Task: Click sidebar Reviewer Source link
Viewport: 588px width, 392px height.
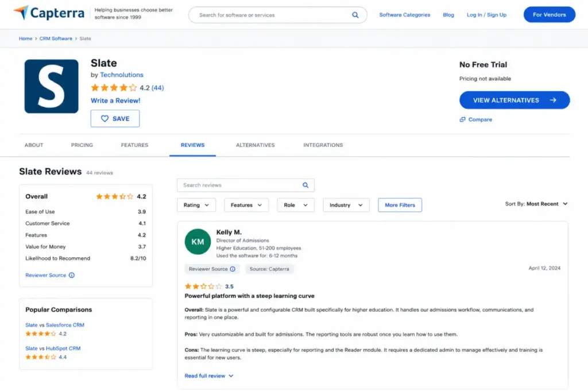Action: tap(46, 275)
